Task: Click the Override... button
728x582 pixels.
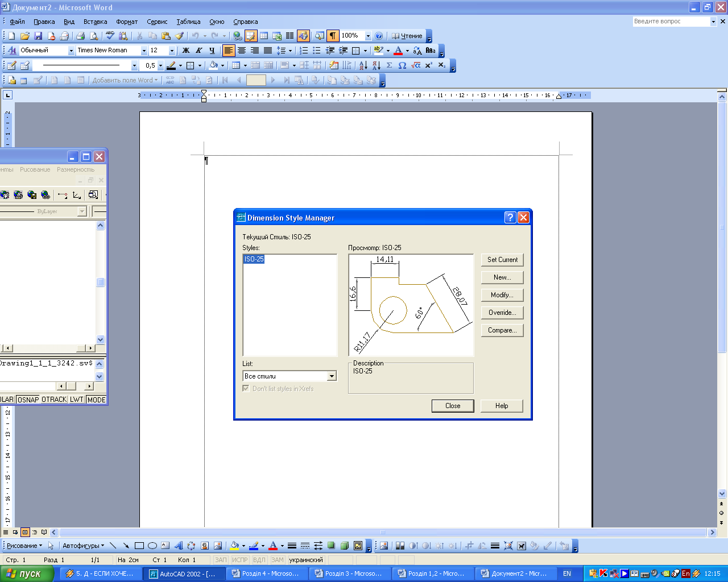Action: coord(502,313)
